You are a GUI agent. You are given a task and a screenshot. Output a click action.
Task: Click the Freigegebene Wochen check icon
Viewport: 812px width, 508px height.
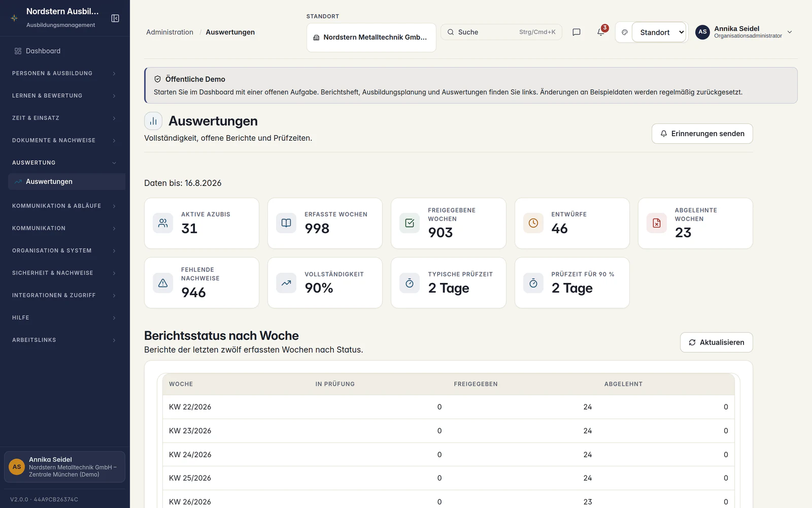(x=410, y=223)
